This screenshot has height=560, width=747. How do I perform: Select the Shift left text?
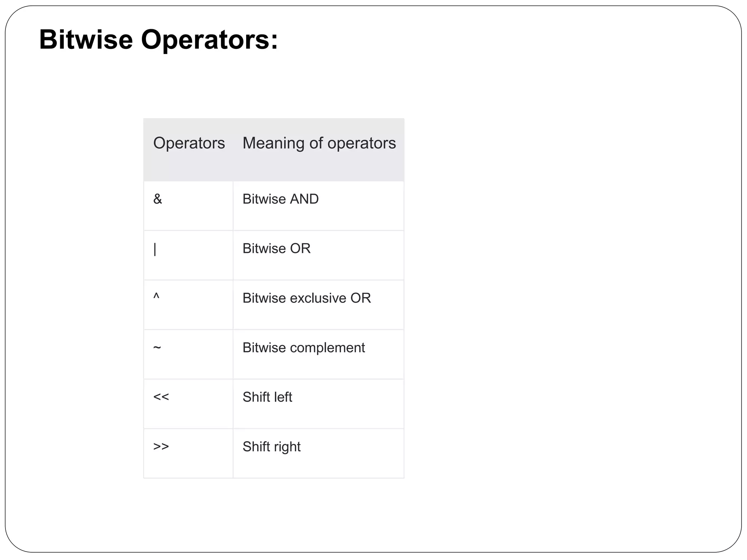point(267,397)
